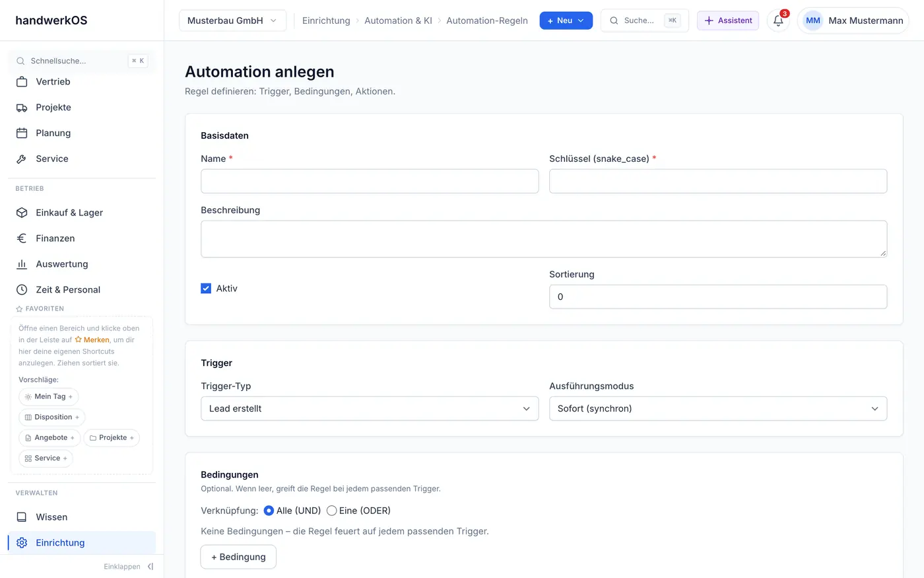Click the Schlüssel (snake_case) input field
The height and width of the screenshot is (578, 924).
(718, 181)
